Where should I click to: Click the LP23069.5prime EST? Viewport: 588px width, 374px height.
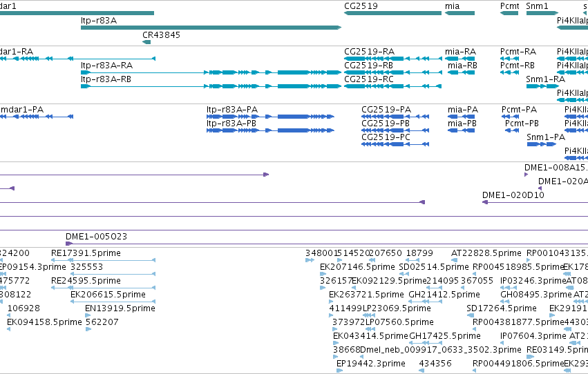(x=370, y=315)
